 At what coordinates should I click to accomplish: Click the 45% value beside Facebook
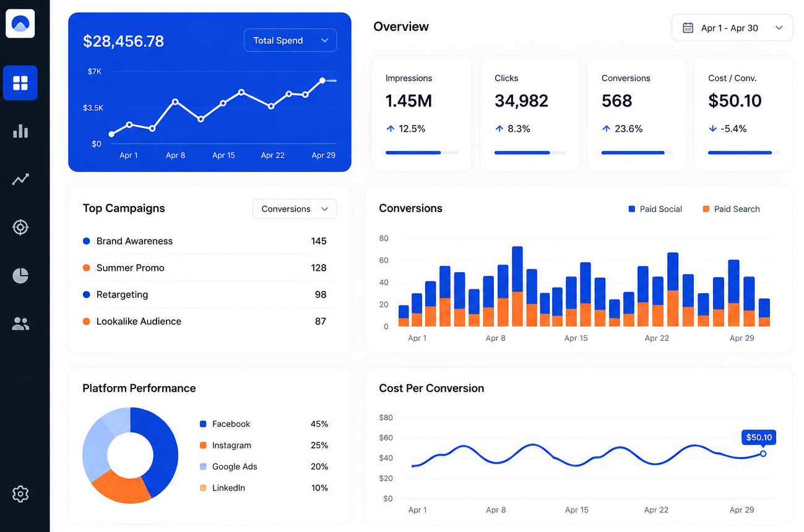(319, 424)
